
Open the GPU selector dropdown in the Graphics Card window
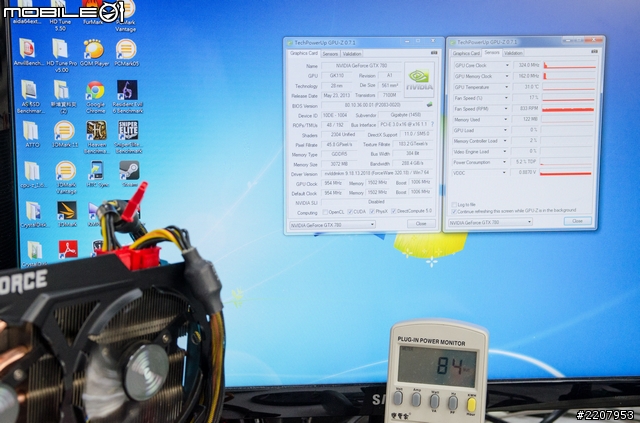click(332, 225)
